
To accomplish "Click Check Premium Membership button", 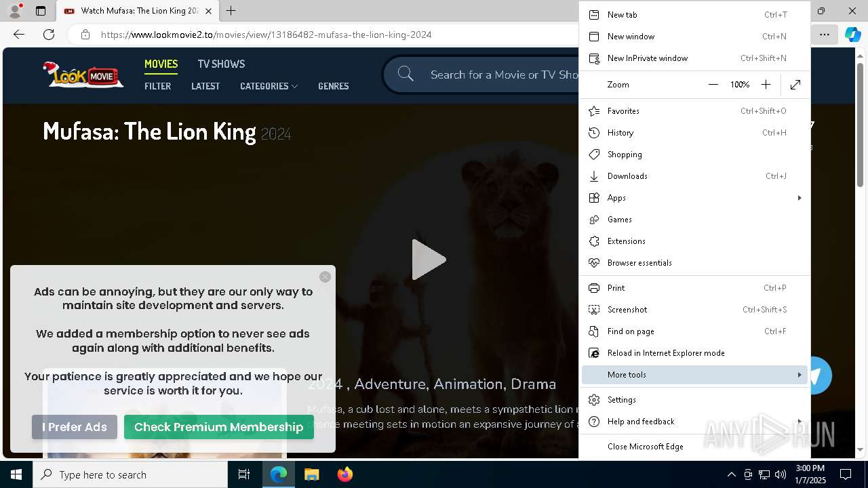I will (x=219, y=427).
